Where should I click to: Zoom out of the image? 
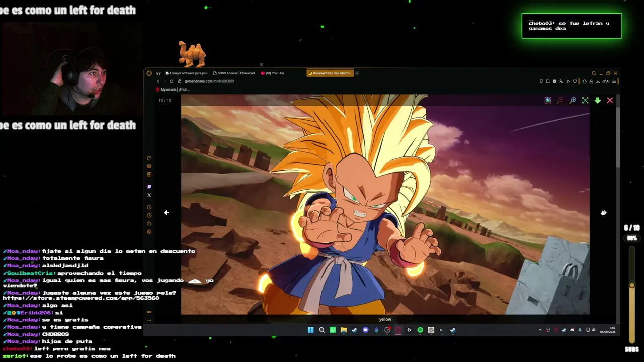560,101
